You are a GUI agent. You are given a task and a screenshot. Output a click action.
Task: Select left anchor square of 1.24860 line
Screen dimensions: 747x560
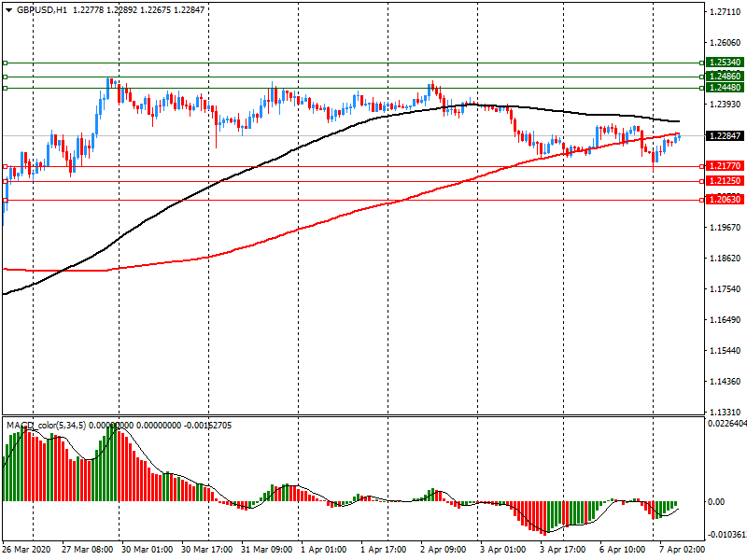(x=6, y=77)
